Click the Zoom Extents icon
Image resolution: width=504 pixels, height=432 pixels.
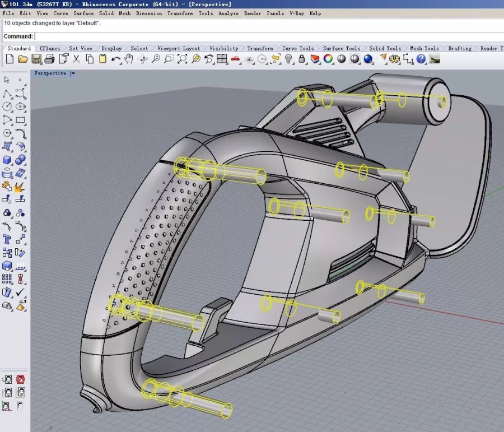tap(183, 59)
